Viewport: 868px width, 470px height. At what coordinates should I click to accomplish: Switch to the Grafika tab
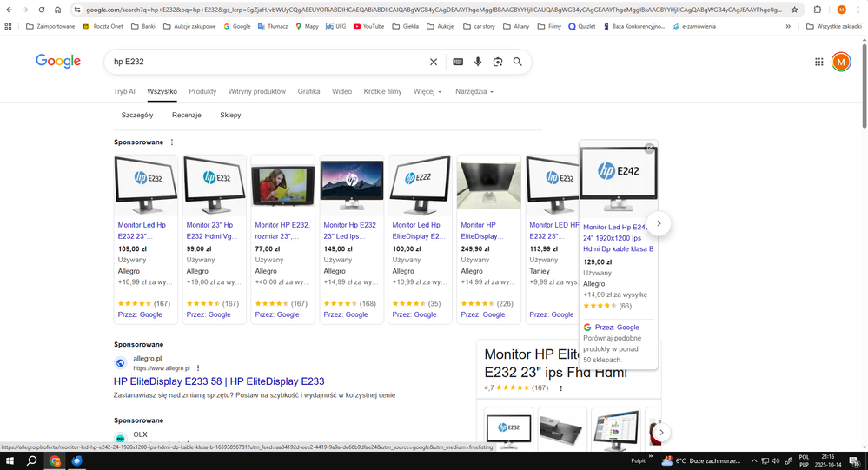coord(308,91)
